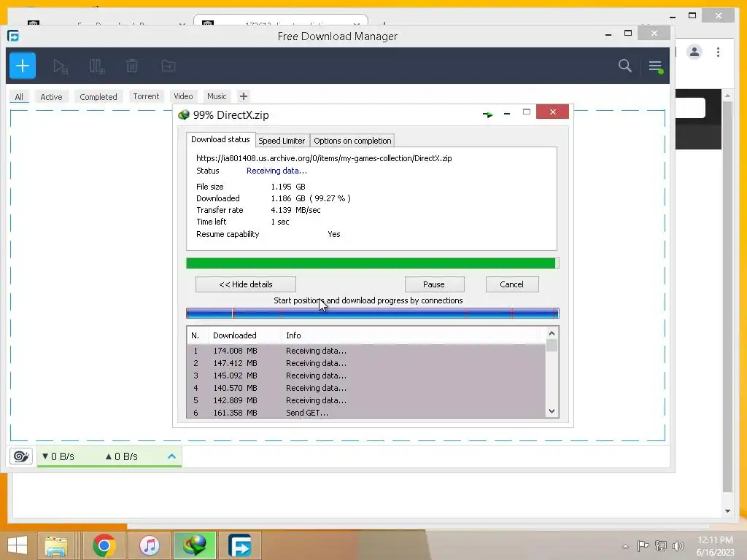Click the pause all downloads toolbar icon
Viewport: 747px width, 560px height.
click(97, 66)
